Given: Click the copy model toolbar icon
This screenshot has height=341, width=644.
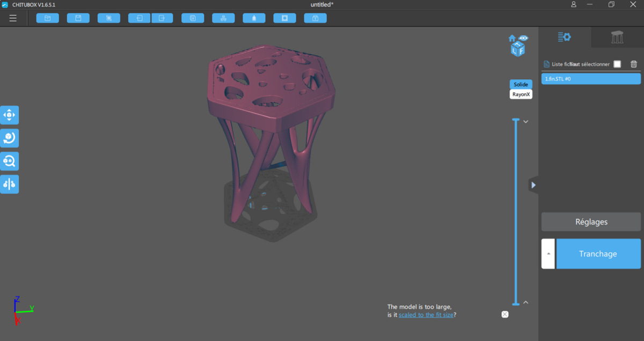Looking at the screenshot, I should [x=193, y=18].
